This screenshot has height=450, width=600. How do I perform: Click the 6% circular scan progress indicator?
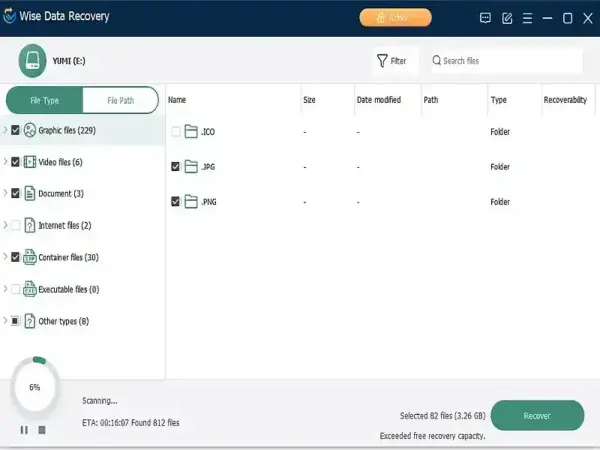click(x=34, y=385)
